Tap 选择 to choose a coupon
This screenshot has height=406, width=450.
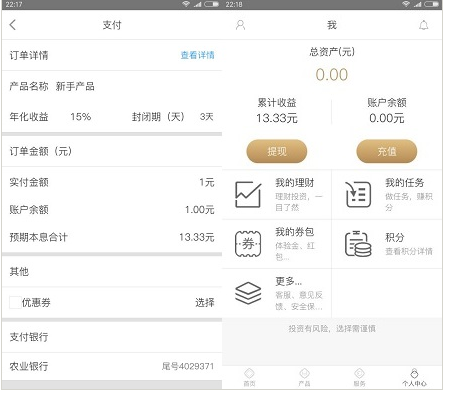click(205, 302)
